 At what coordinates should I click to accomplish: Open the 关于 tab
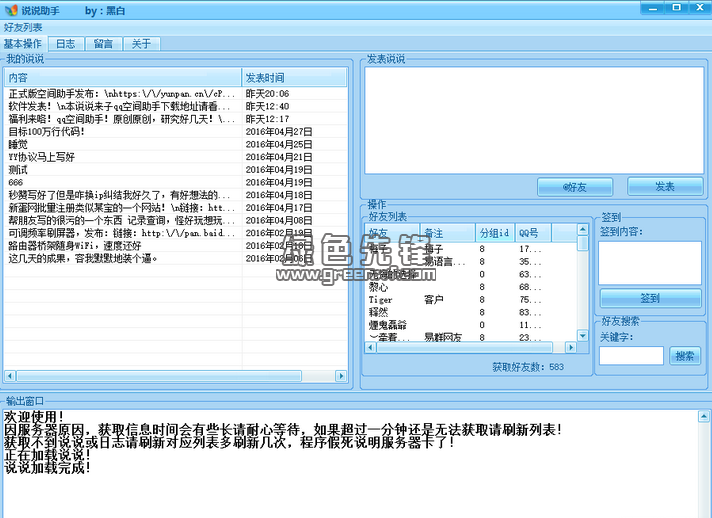click(141, 44)
